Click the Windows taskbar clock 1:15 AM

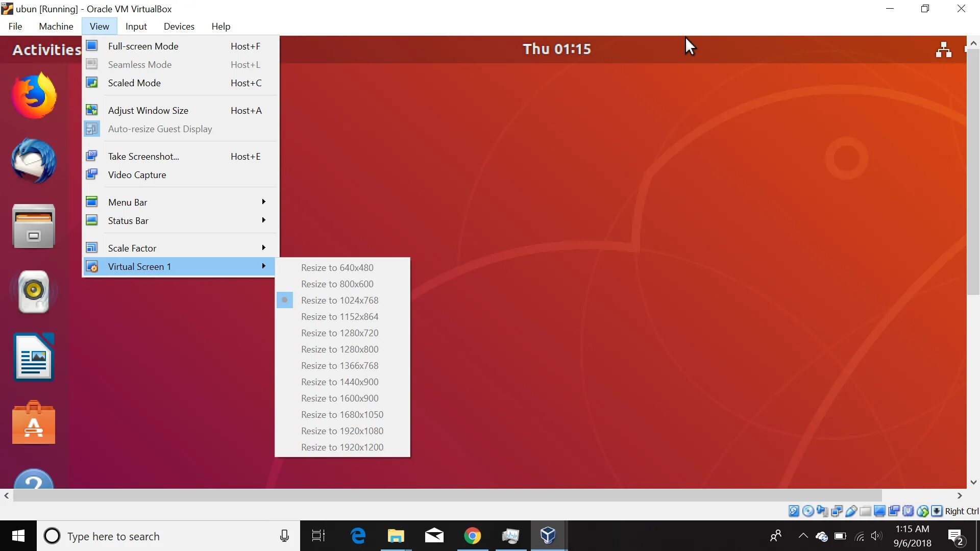(912, 536)
